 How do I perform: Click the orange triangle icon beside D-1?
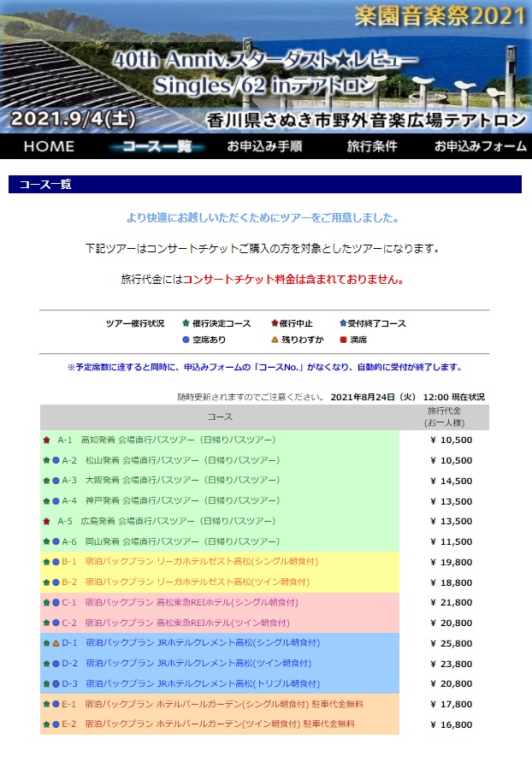(56, 643)
